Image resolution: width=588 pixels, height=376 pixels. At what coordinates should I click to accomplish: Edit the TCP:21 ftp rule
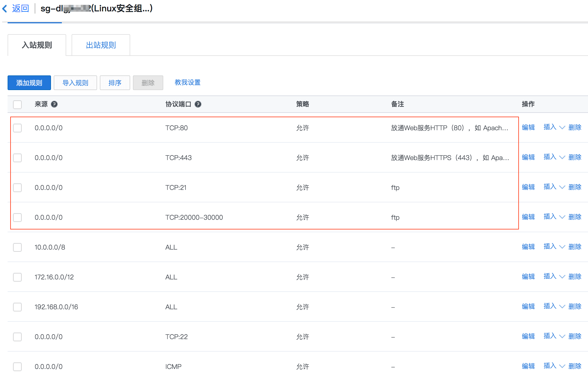528,187
